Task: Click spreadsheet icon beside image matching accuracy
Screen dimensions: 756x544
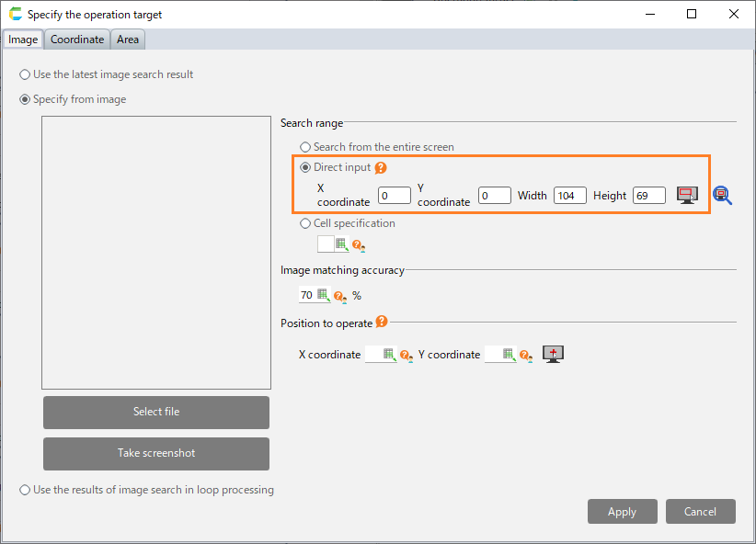Action: tap(324, 296)
